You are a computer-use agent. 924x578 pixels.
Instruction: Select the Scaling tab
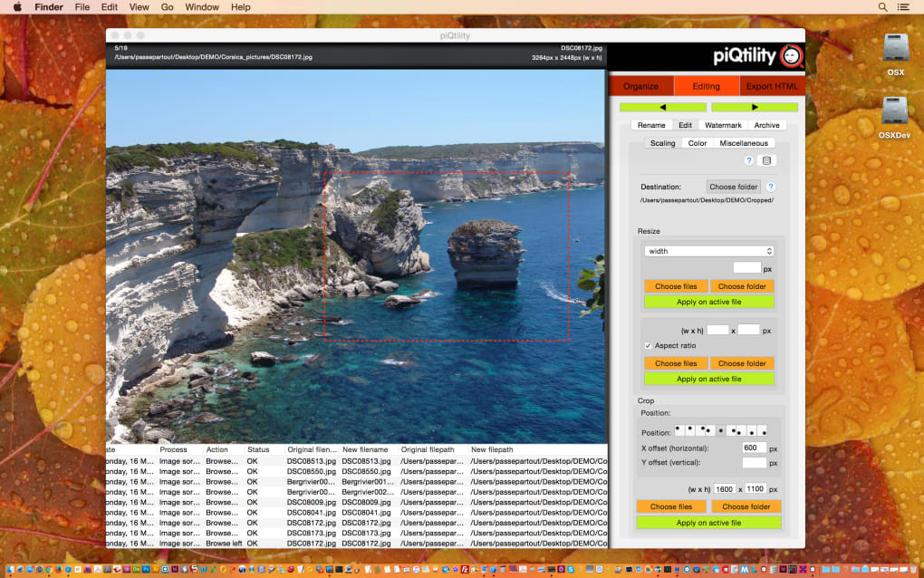tap(662, 143)
